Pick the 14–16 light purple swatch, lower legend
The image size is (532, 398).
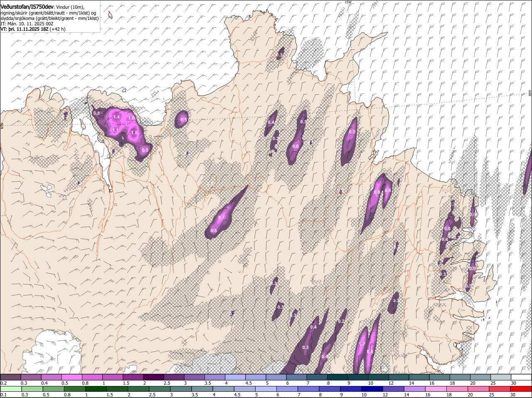click(415, 389)
